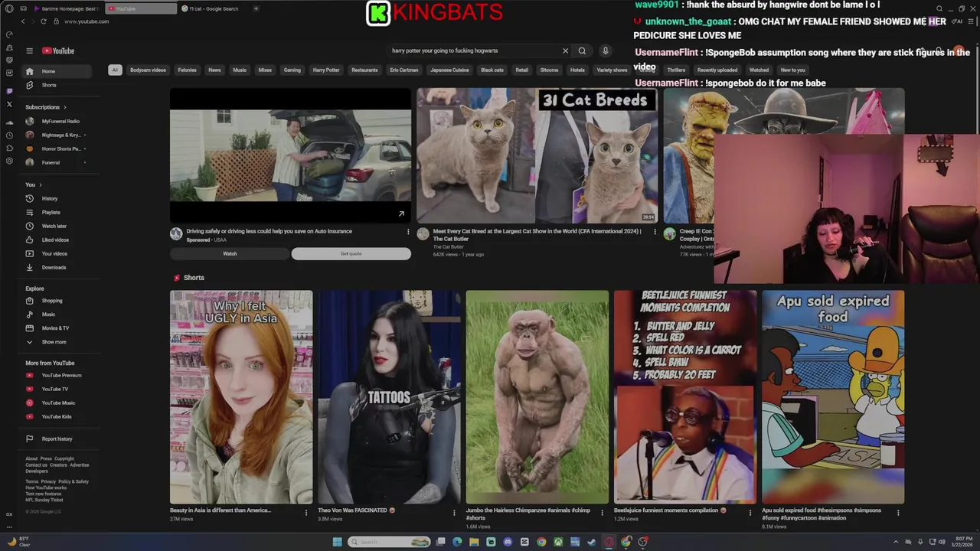
Task: Go back in browser navigation
Action: point(22,21)
